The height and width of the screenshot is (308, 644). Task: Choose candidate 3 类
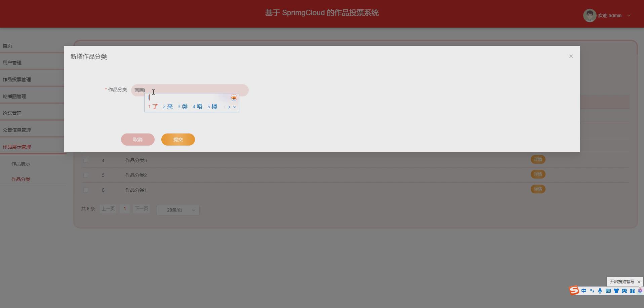coord(183,107)
